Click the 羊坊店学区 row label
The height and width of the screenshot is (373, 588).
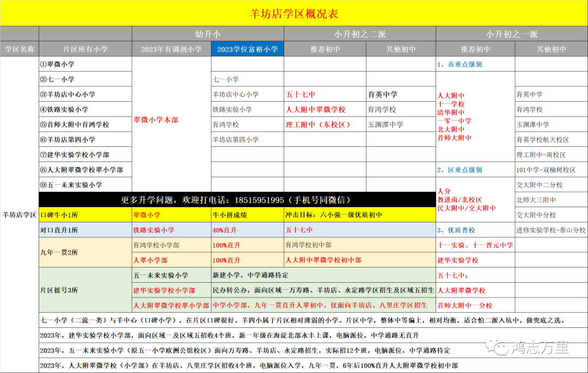[20, 215]
